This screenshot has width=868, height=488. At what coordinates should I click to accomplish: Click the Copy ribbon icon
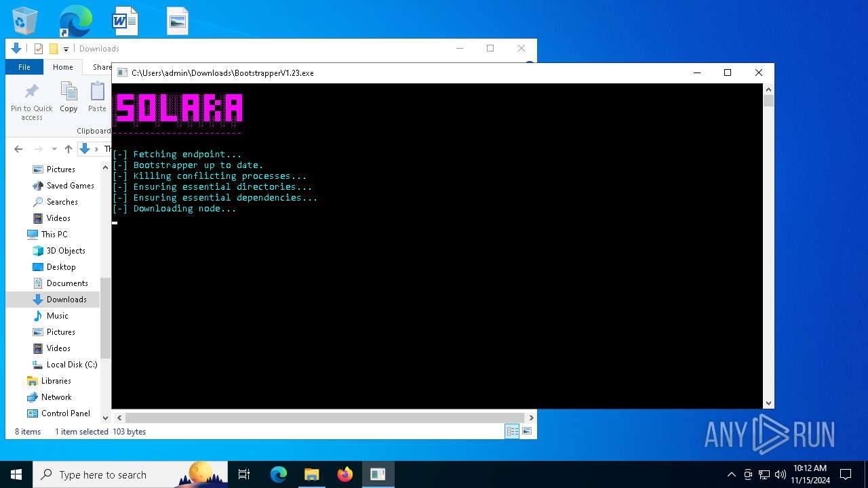[68, 97]
